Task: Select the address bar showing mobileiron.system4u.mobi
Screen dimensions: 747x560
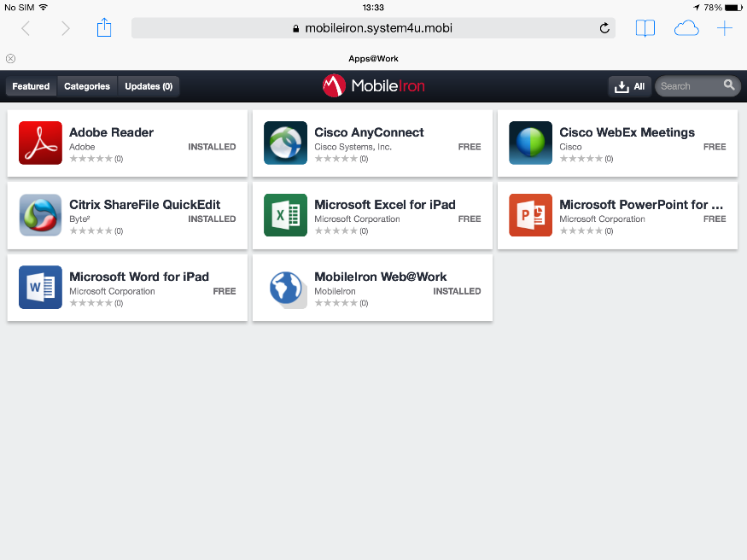Action: (373, 28)
